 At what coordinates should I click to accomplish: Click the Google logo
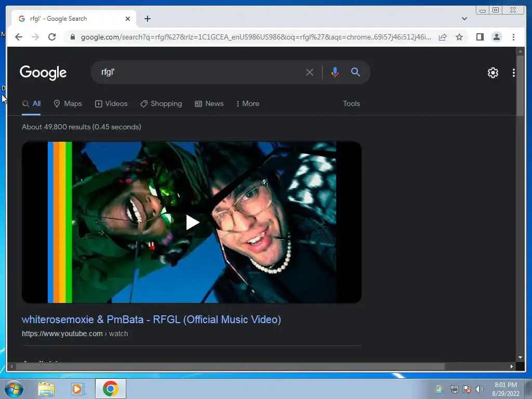point(43,73)
